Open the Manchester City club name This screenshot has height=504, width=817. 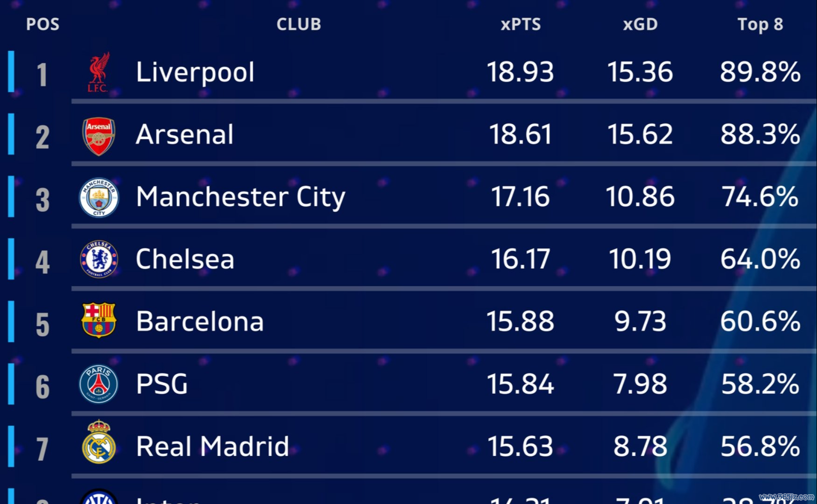(241, 197)
